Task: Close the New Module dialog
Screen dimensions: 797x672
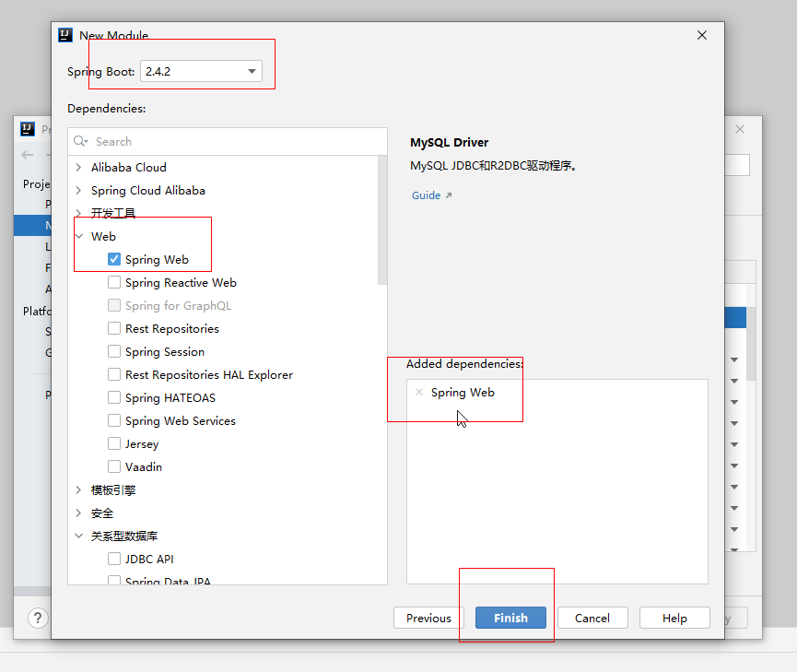Action: pos(702,35)
